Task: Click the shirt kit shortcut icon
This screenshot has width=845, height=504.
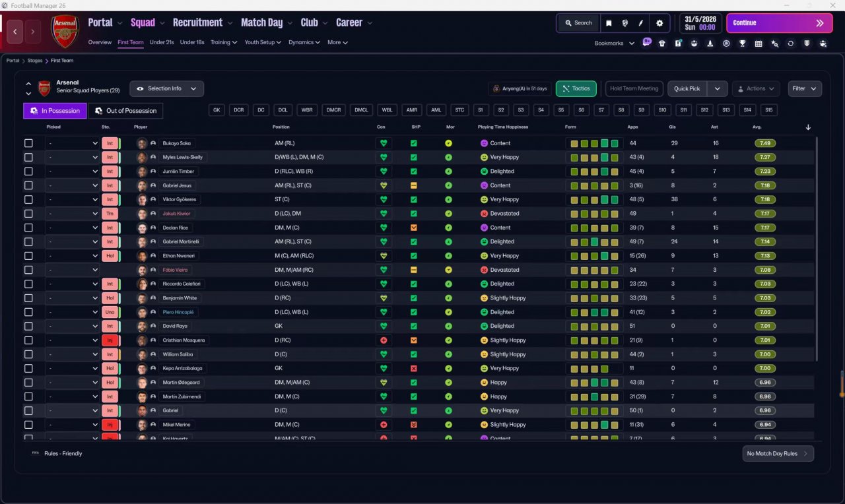Action: click(x=661, y=44)
